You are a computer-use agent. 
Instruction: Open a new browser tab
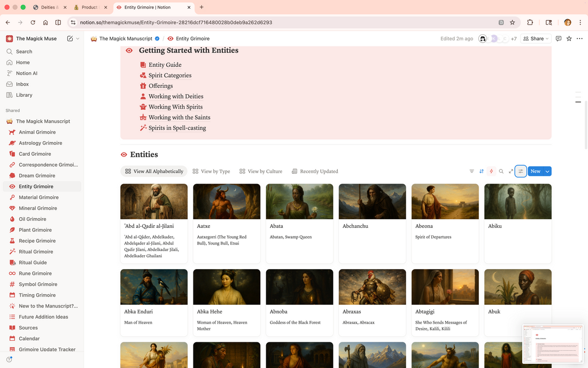[202, 7]
